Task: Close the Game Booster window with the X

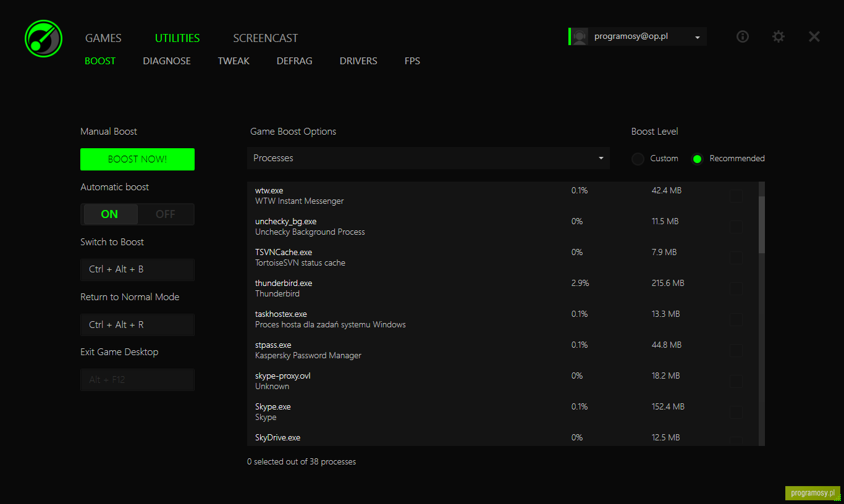Action: pos(814,36)
